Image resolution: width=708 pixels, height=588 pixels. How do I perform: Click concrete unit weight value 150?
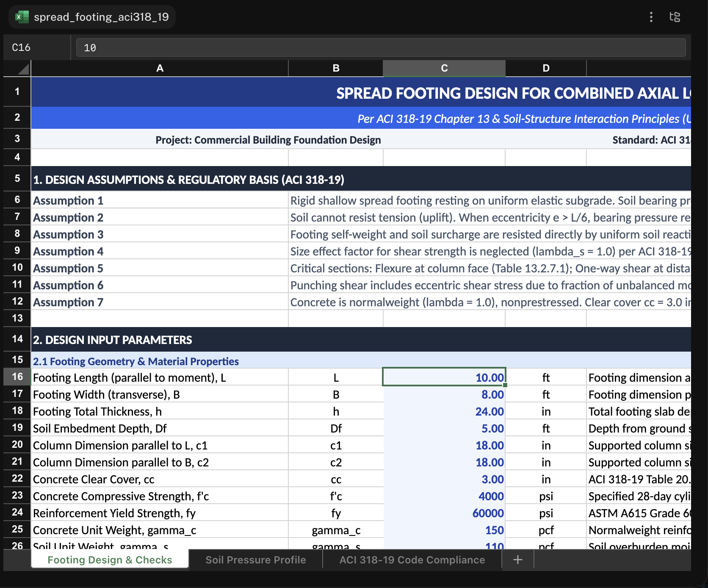tap(444, 530)
